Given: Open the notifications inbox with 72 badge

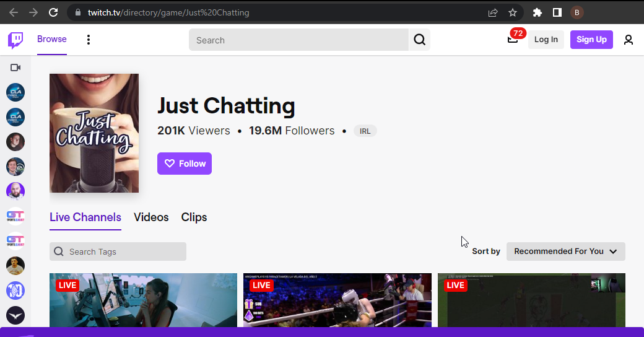Looking at the screenshot, I should (x=513, y=38).
